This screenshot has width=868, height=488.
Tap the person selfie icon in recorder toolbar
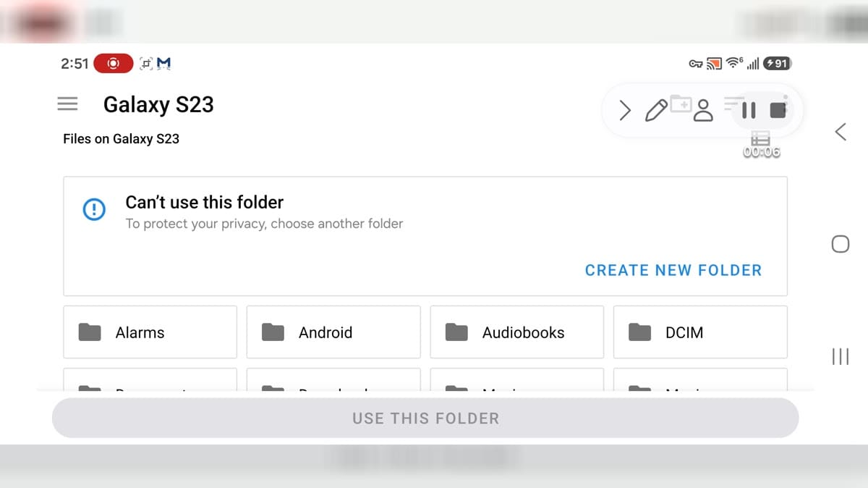703,111
